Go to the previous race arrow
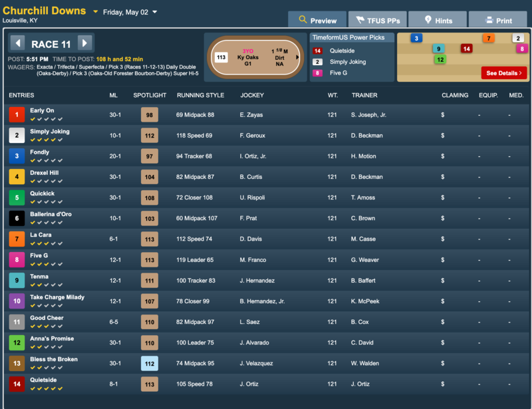Viewport: 532px width, 409px height. tap(18, 43)
